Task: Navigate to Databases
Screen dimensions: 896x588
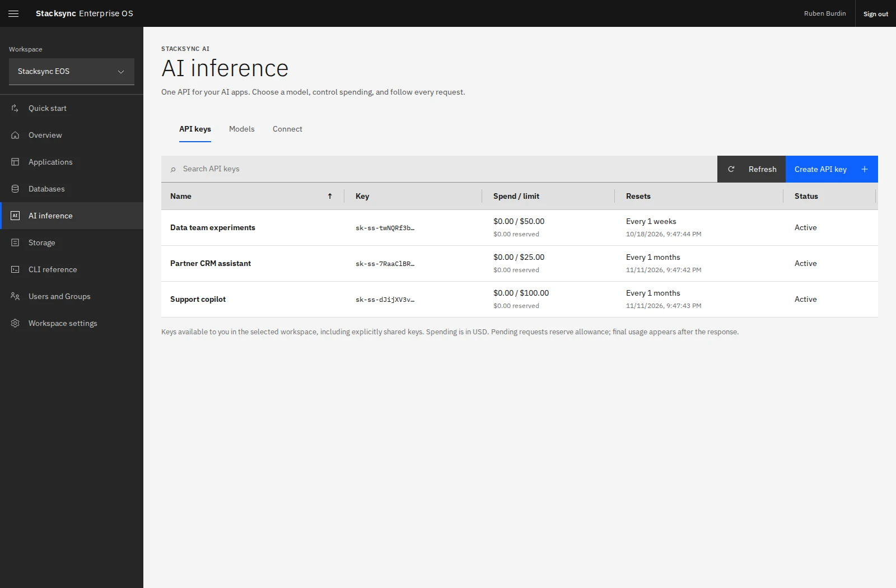Action: click(72, 189)
